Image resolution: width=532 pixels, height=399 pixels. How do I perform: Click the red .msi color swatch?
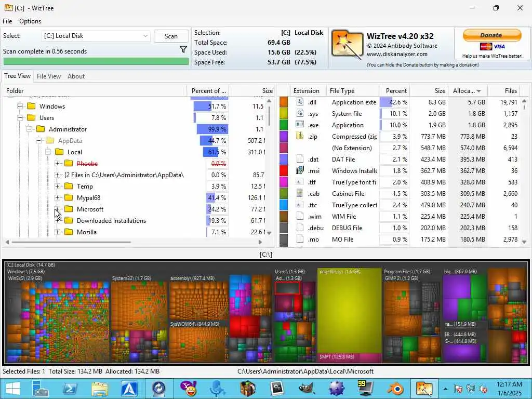(x=284, y=170)
